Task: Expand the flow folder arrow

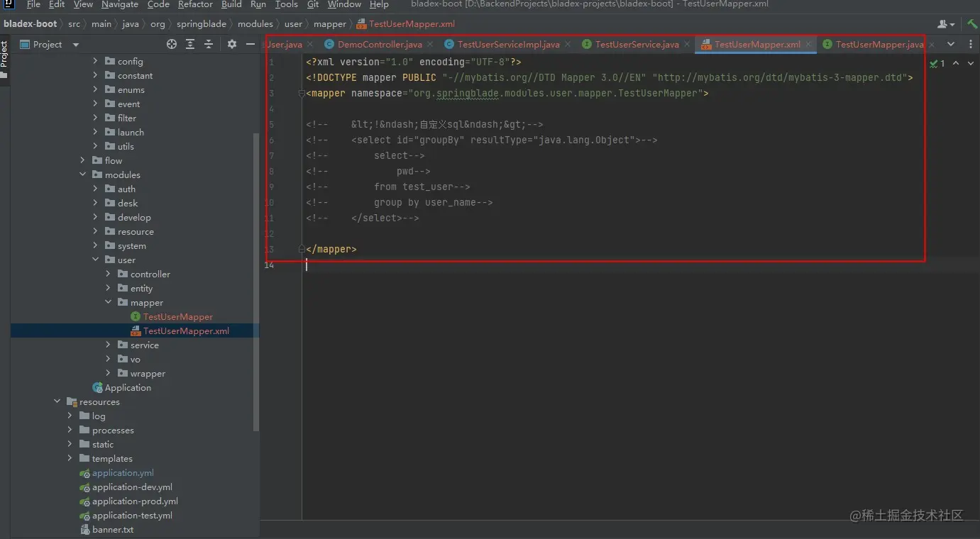Action: point(83,161)
